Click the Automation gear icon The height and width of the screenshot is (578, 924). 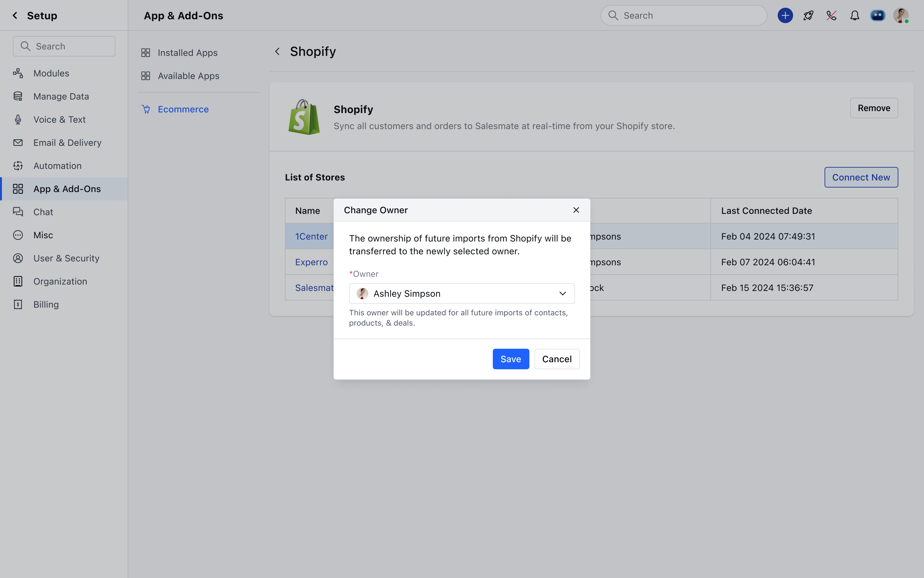(x=18, y=165)
